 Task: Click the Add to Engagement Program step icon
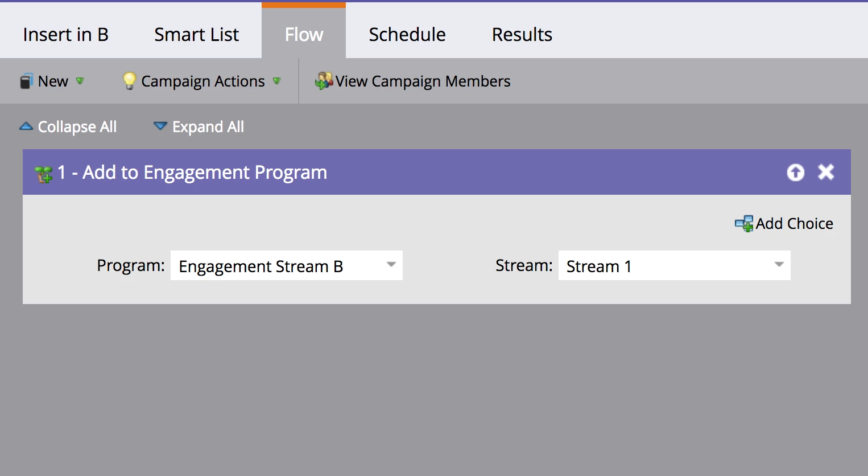(x=44, y=173)
